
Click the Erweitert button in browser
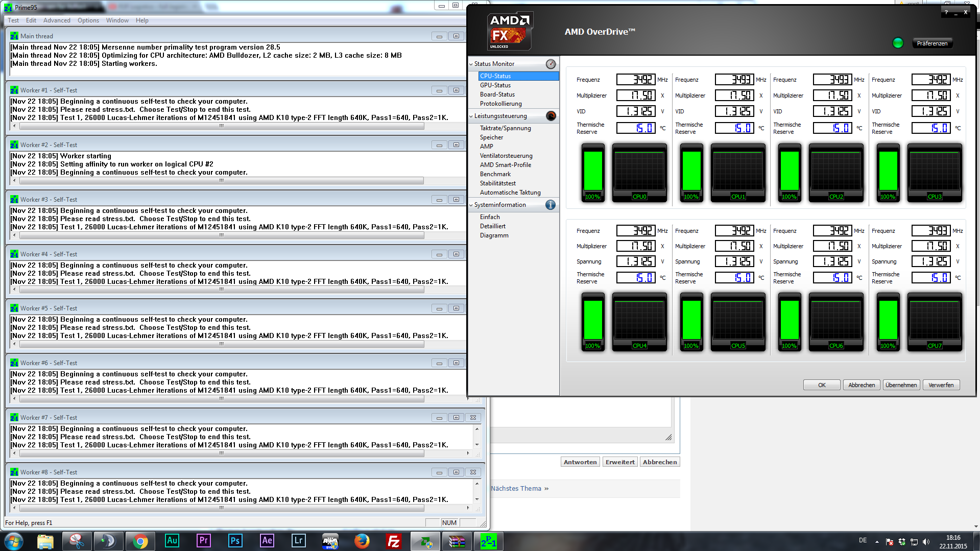coord(620,462)
